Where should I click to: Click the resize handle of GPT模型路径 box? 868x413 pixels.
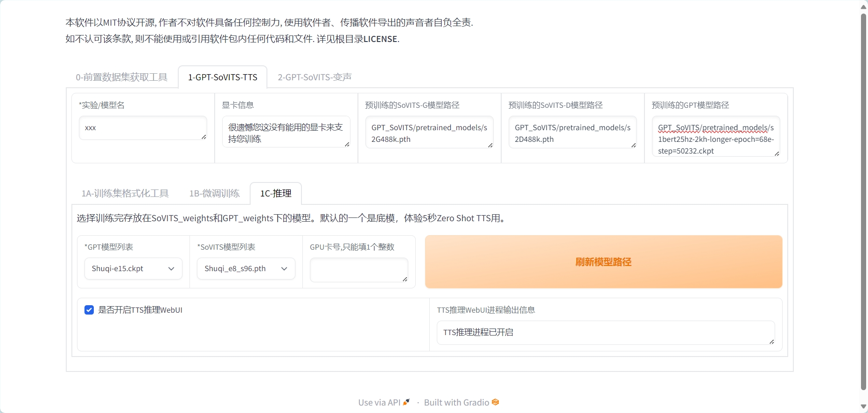pos(777,154)
